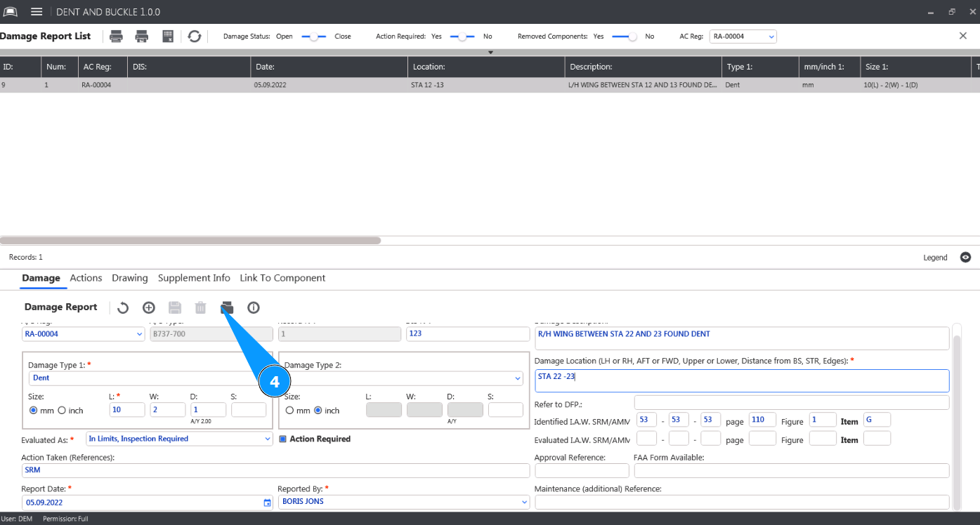The width and height of the screenshot is (980, 525).
Task: Switch to the Drawing tab
Action: (x=130, y=278)
